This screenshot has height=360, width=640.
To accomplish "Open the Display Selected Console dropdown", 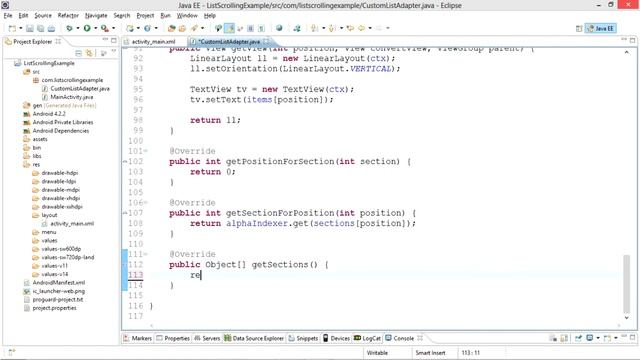I will click(x=598, y=338).
